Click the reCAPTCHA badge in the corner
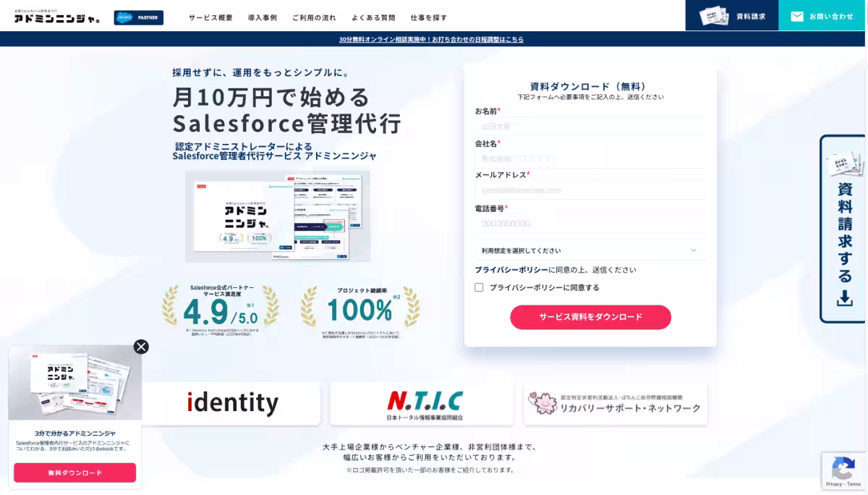868x495 pixels. click(843, 471)
